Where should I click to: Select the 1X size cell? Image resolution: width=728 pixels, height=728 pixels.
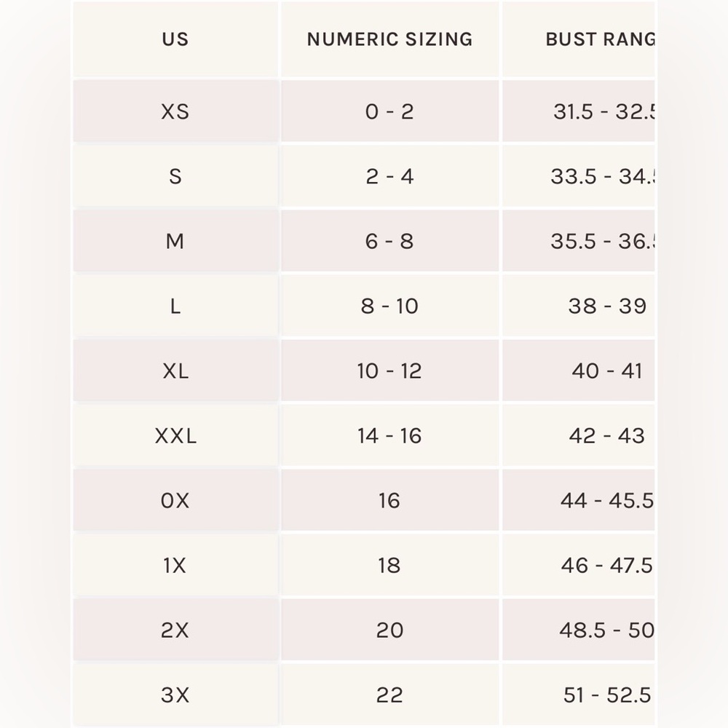[175, 565]
